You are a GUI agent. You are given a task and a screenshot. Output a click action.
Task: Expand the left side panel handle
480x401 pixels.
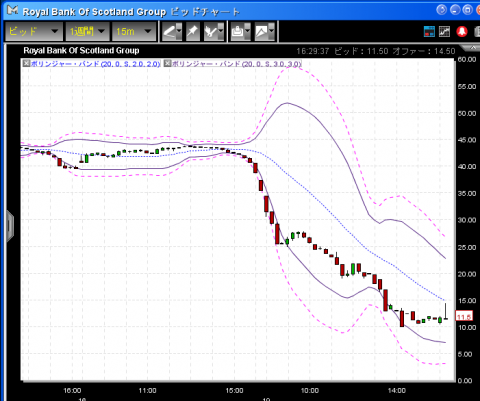[x=10, y=226]
